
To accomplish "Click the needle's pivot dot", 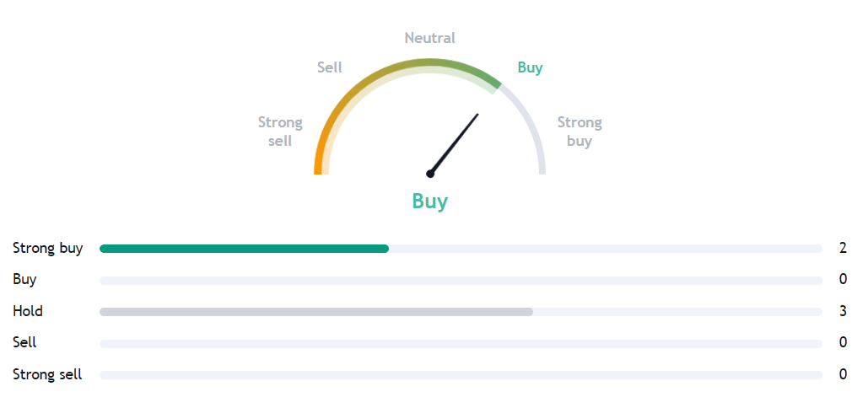I will (x=430, y=174).
